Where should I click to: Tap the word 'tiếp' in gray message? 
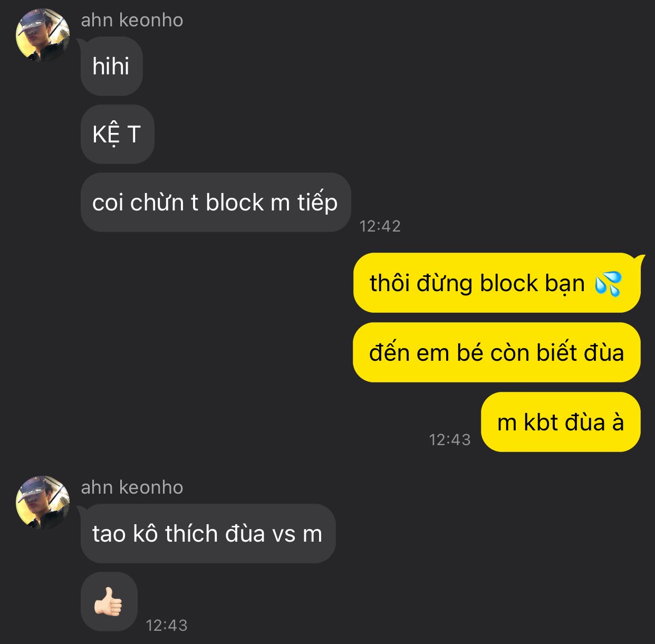pyautogui.click(x=317, y=202)
